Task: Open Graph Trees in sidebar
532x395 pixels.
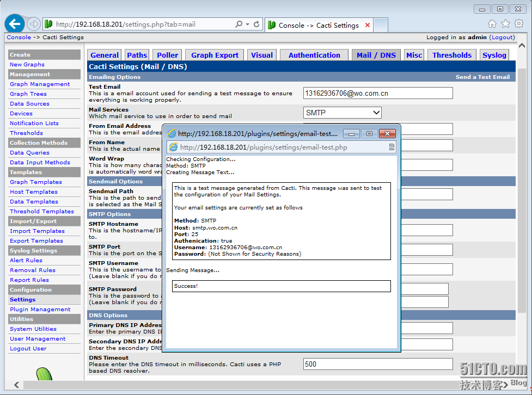Action: click(x=28, y=94)
